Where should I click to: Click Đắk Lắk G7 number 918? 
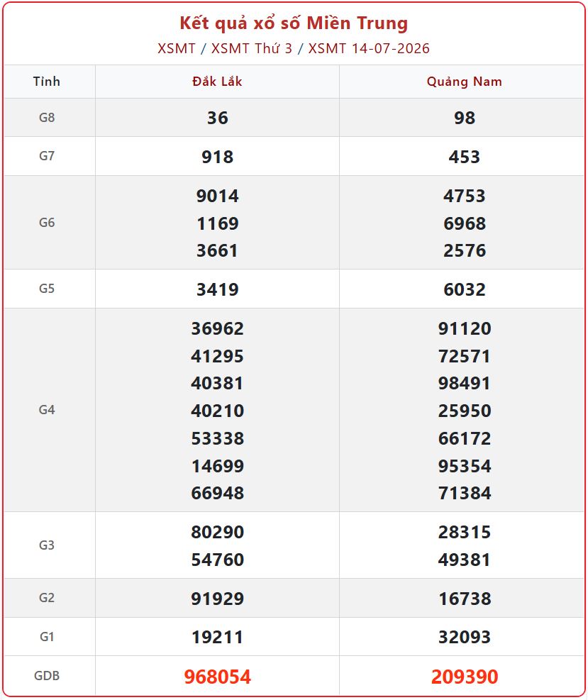[218, 157]
